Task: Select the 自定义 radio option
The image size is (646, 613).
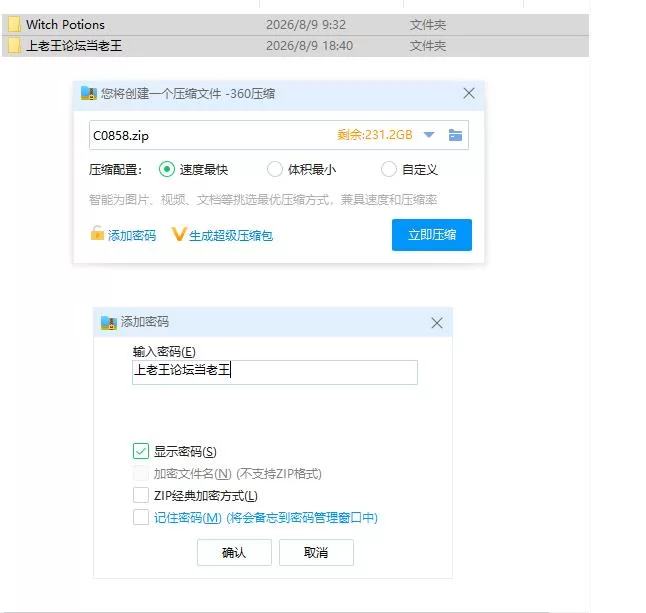Action: click(x=389, y=169)
